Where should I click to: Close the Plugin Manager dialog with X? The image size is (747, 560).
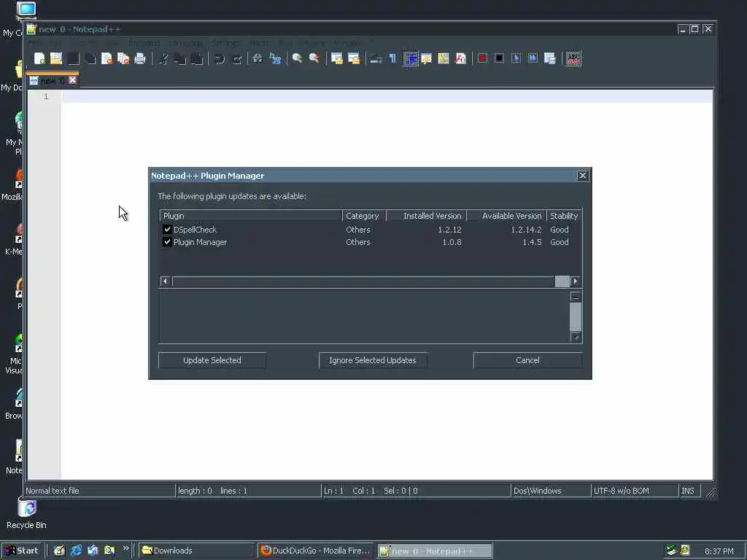pyautogui.click(x=583, y=176)
